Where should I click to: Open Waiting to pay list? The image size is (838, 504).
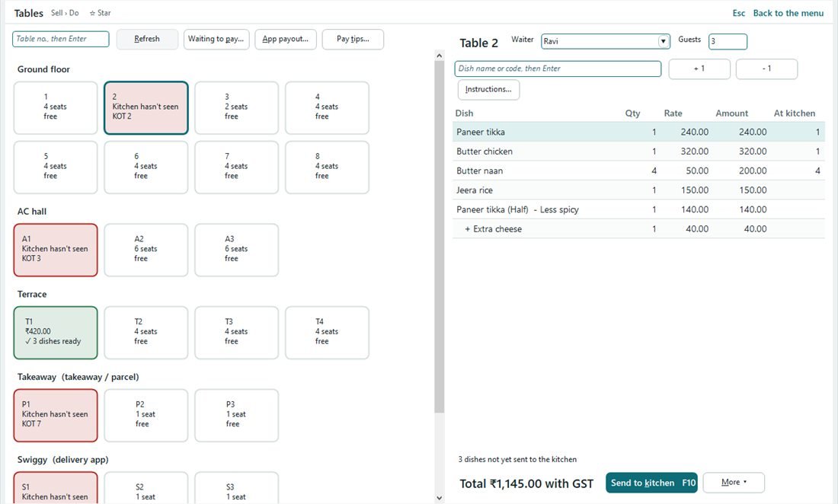point(216,39)
